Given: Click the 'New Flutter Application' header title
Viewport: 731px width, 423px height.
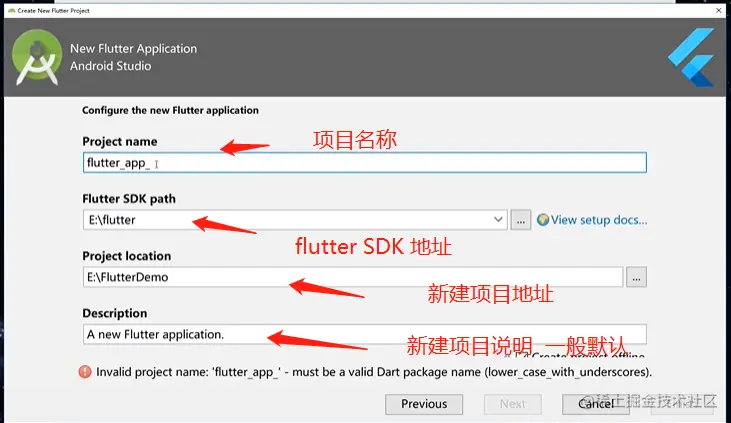Looking at the screenshot, I should 133,49.
